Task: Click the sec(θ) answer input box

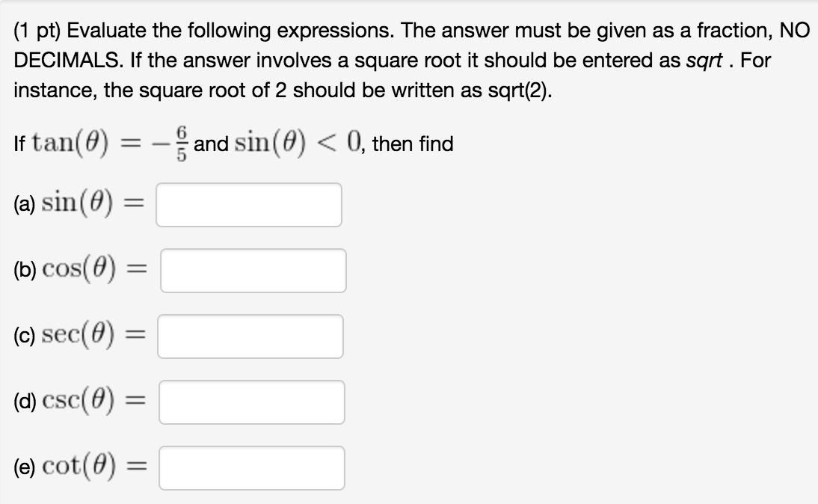Action: (x=250, y=336)
